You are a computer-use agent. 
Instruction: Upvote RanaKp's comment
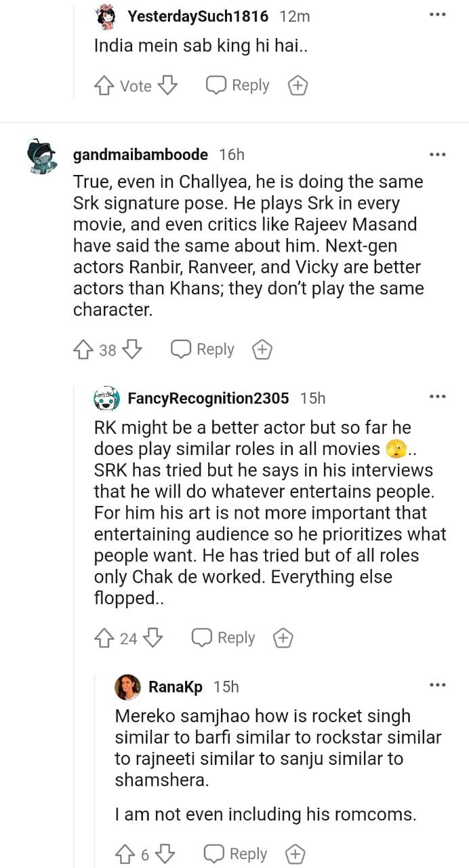click(x=125, y=854)
